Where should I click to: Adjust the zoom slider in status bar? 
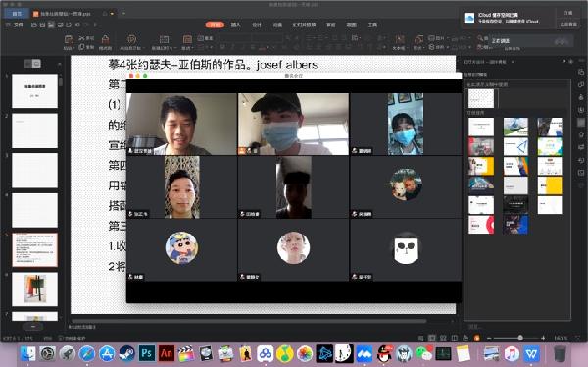[520, 338]
